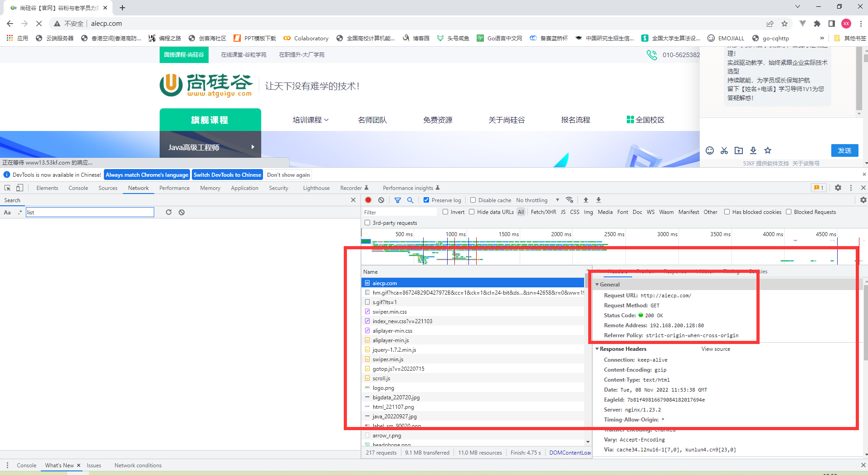
Task: Expand the 培训课程 menu
Action: pos(311,120)
